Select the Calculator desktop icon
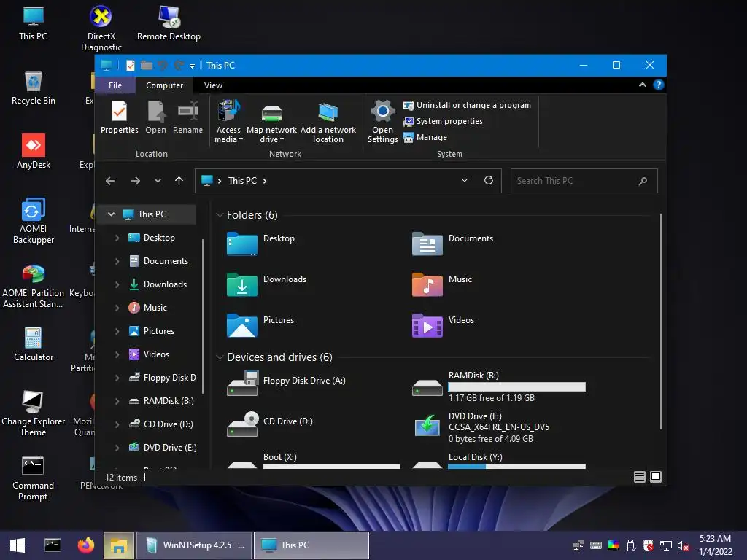Viewport: 747px width, 560px height. (34, 344)
